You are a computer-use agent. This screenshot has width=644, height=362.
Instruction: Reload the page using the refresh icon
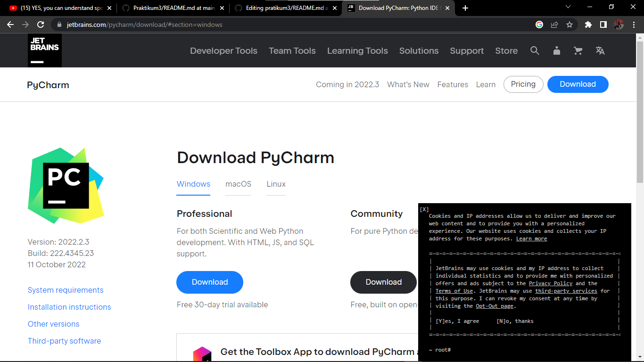tap(40, 24)
